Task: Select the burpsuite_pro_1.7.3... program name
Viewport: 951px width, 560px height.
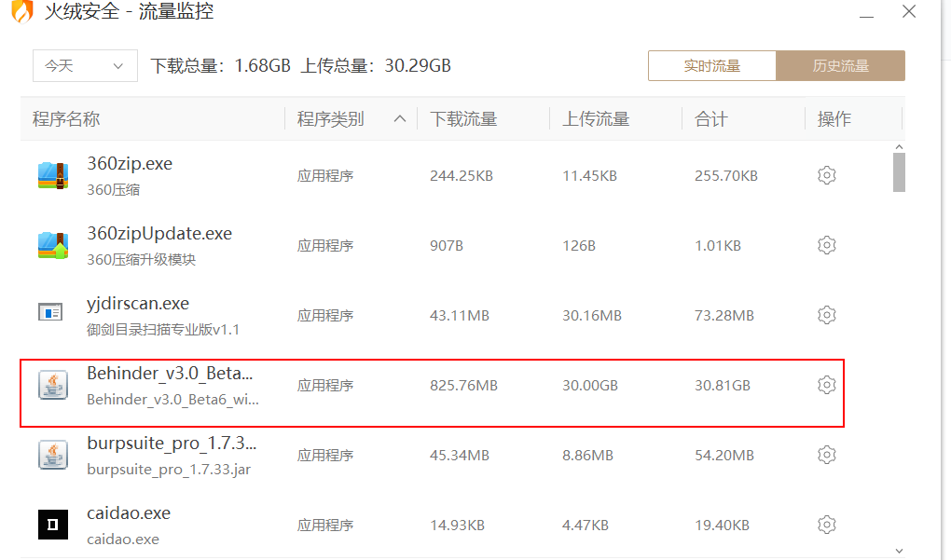Action: pyautogui.click(x=172, y=443)
